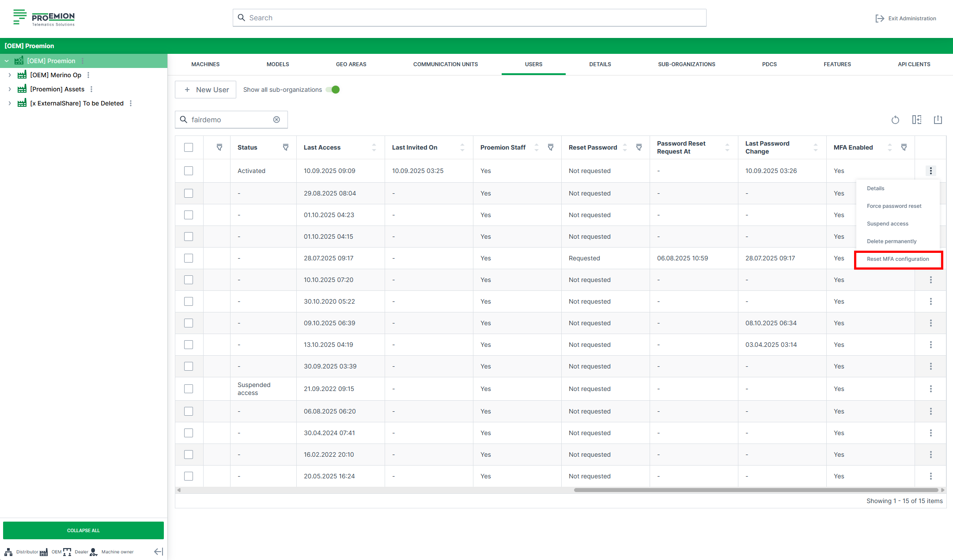
Task: Check the select-all header checkbox
Action: point(189,147)
